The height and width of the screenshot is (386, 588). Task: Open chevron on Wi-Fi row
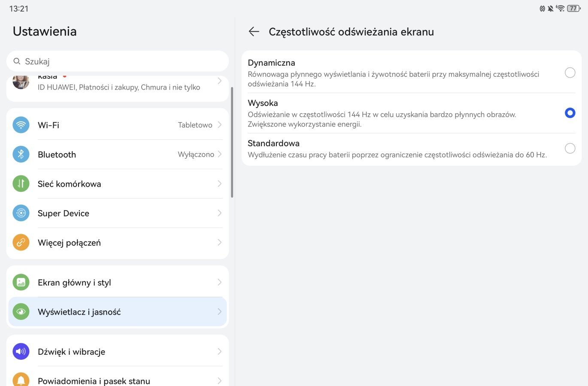point(219,125)
